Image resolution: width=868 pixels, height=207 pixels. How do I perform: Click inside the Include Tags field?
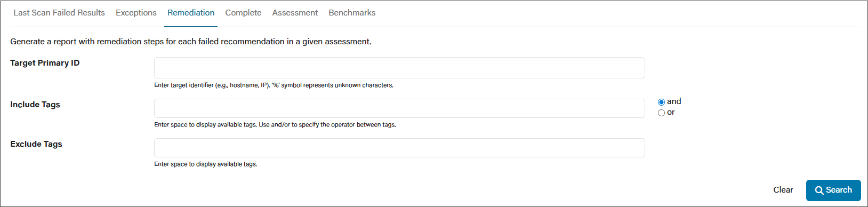click(399, 108)
